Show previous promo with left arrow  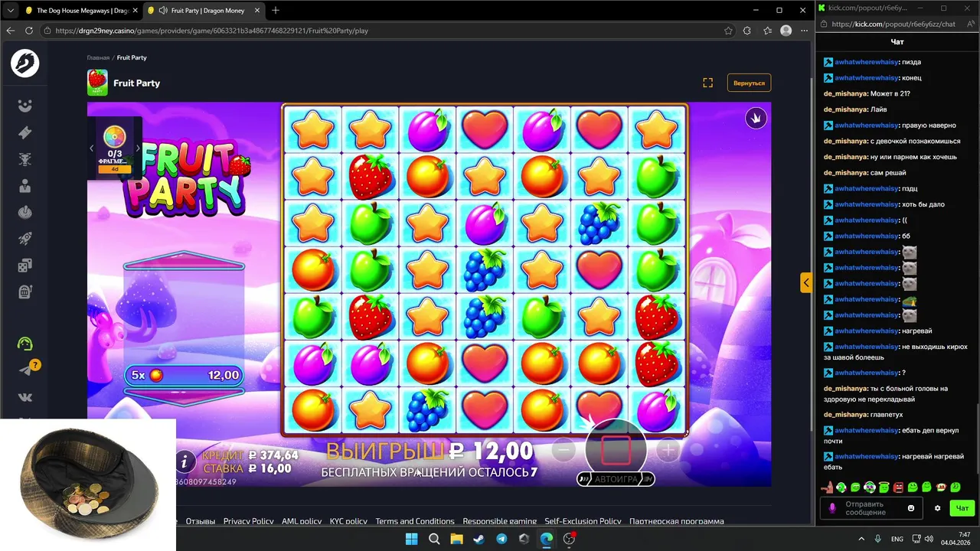pos(91,148)
